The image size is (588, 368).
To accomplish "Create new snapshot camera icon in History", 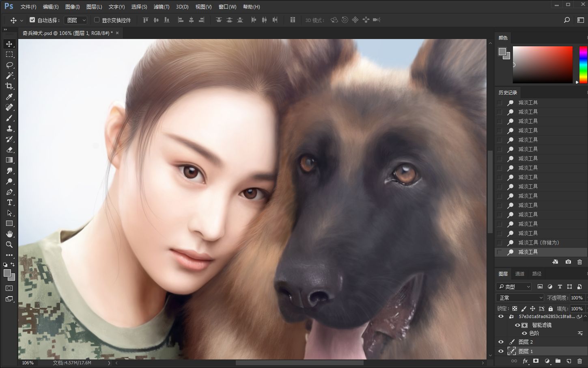I will [x=568, y=262].
